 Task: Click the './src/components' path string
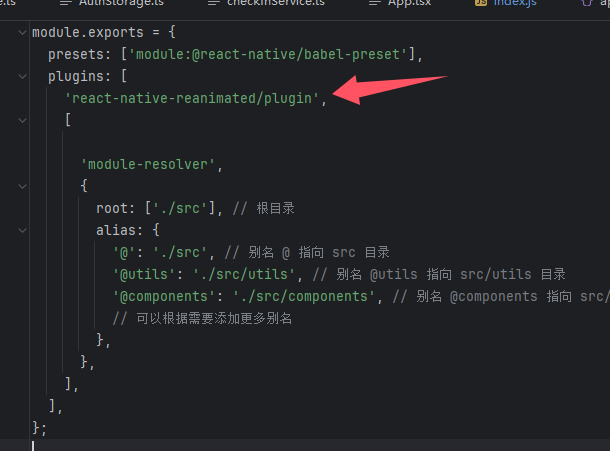click(x=304, y=297)
